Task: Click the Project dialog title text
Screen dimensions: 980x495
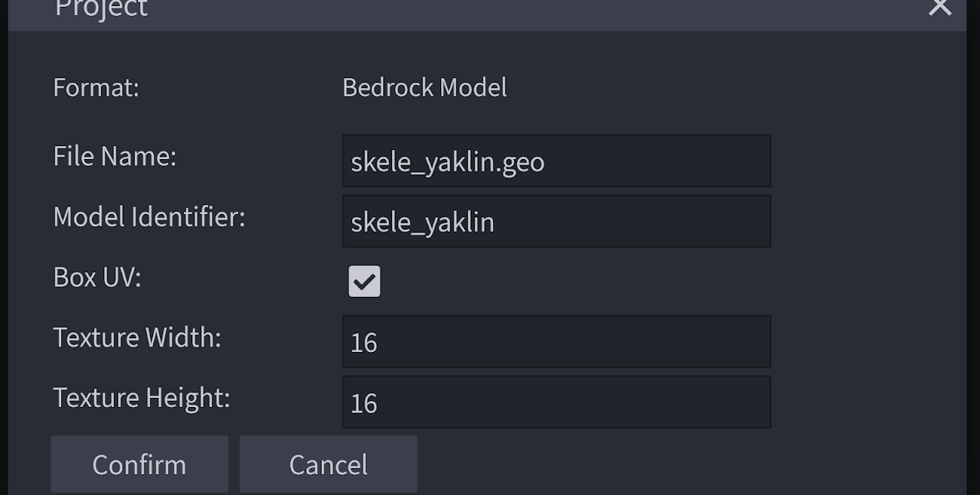Action: point(101,8)
